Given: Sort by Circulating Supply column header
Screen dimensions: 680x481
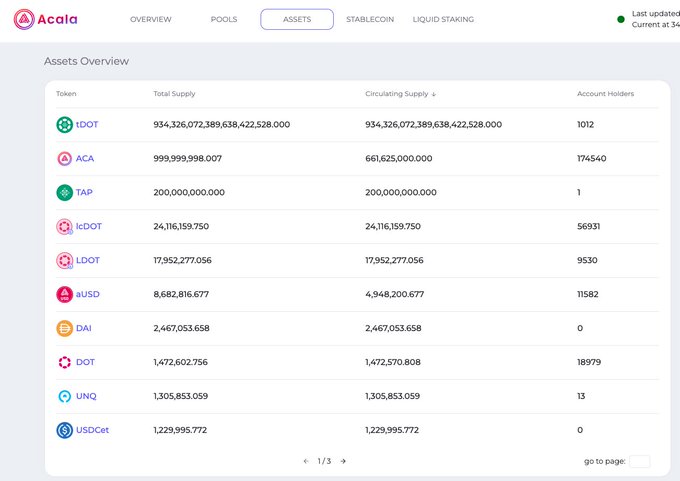Looking at the screenshot, I should 397,94.
